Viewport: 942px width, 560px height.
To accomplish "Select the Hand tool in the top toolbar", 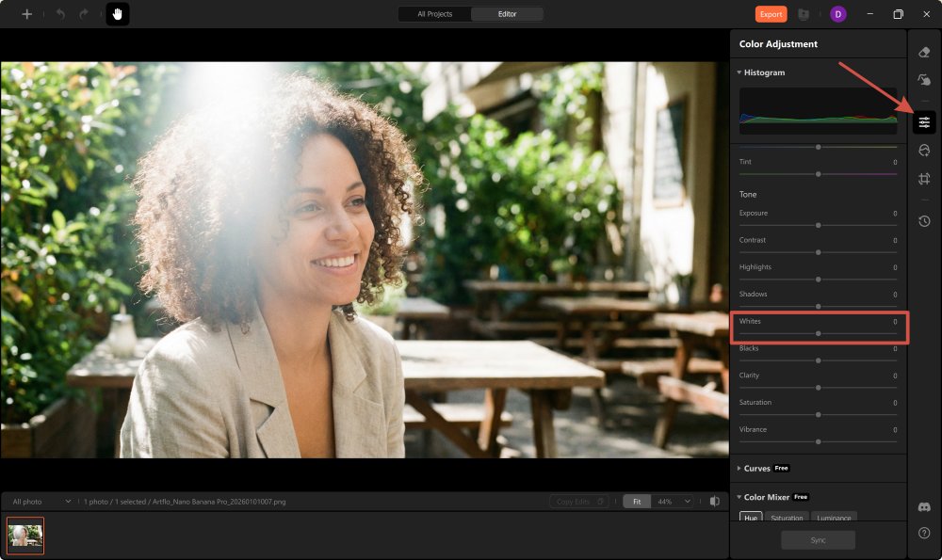I will [x=118, y=13].
